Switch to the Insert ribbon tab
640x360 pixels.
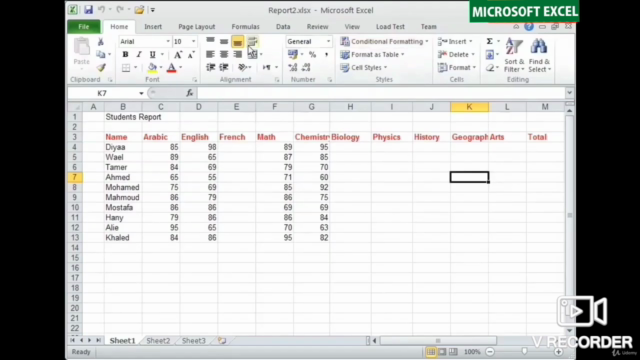tap(153, 27)
